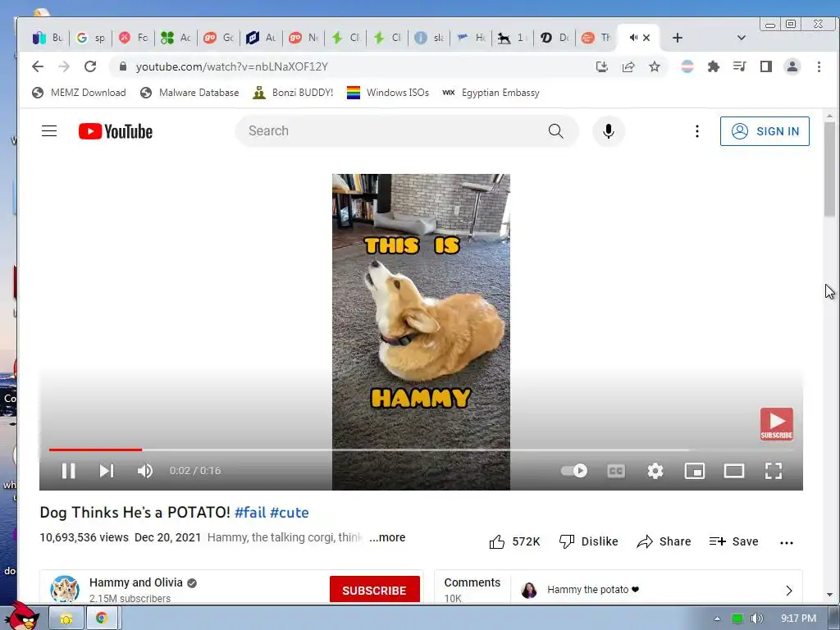Expand the tab search dropdown arrow
The height and width of the screenshot is (630, 840).
coord(742,38)
